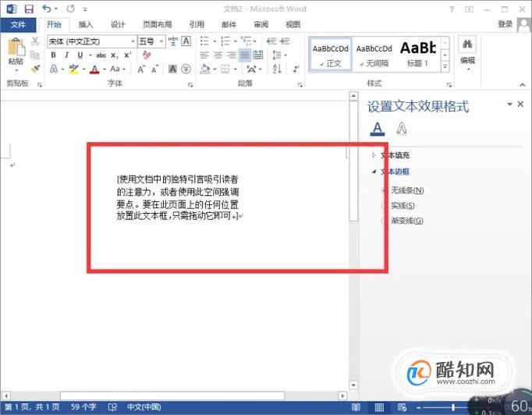This screenshot has width=532, height=415.
Task: Open the font size dropdown 五号
Action: tap(161, 41)
